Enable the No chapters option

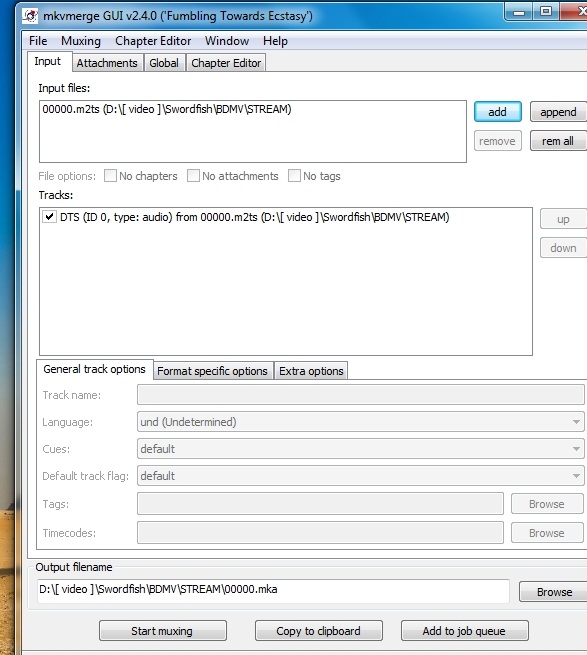click(x=110, y=175)
